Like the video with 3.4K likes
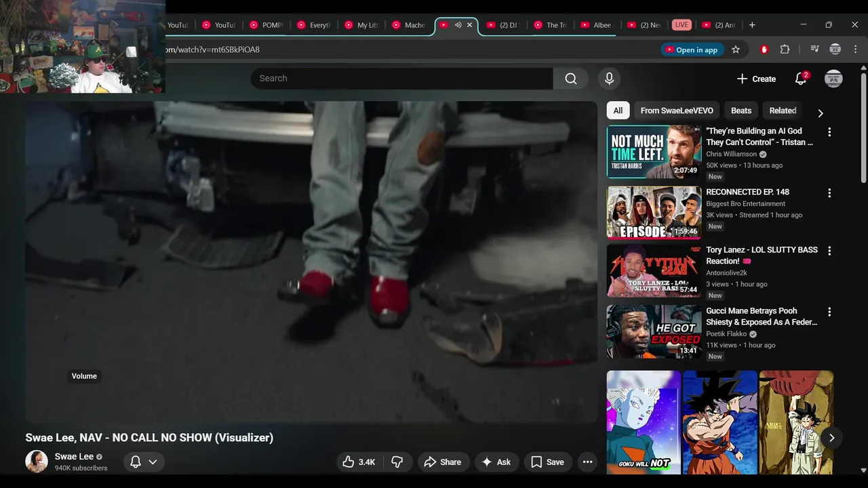868x488 pixels. pyautogui.click(x=359, y=462)
